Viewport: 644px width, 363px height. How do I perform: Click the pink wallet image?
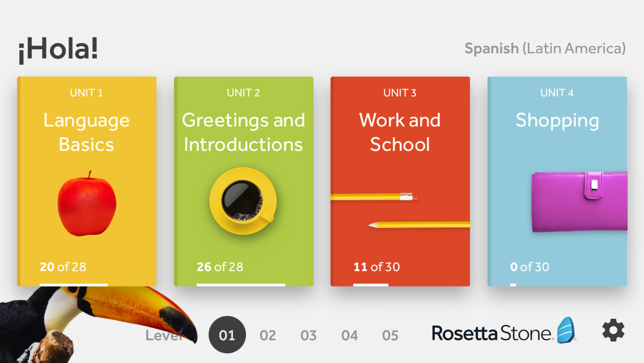click(x=579, y=202)
